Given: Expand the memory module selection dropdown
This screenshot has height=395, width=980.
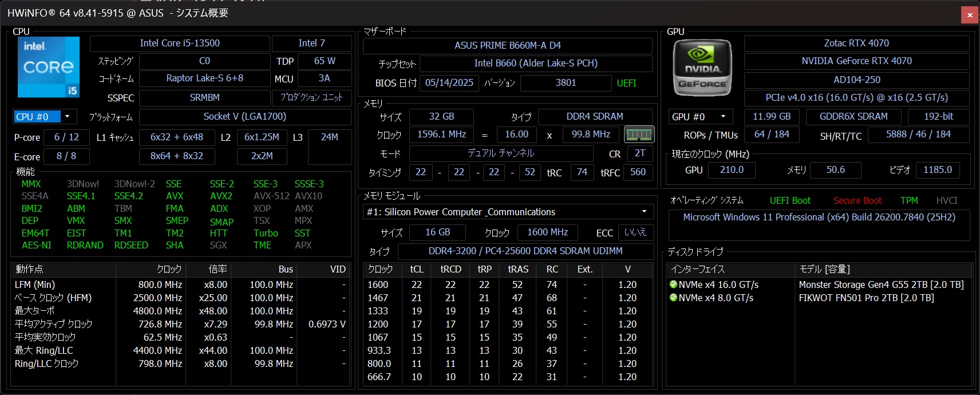Looking at the screenshot, I should point(644,212).
